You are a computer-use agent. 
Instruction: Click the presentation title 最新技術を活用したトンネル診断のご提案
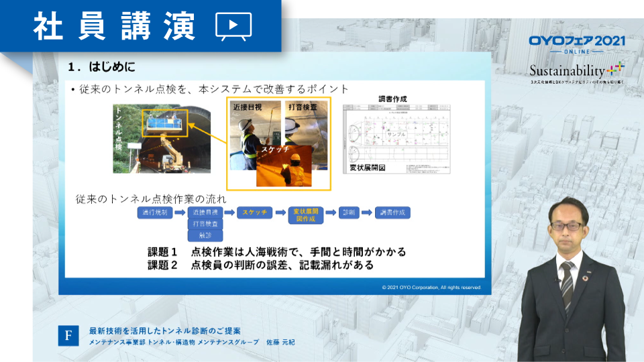164,331
